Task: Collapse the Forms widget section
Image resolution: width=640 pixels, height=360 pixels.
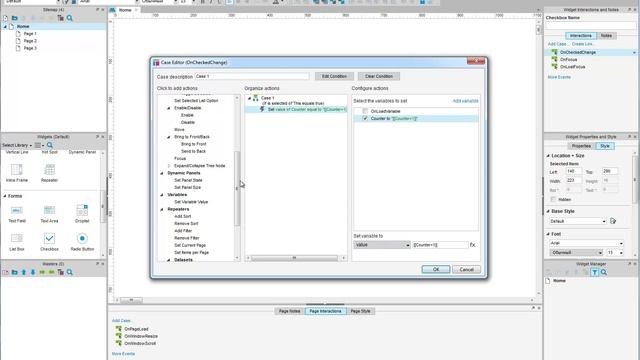Action: 4,196
